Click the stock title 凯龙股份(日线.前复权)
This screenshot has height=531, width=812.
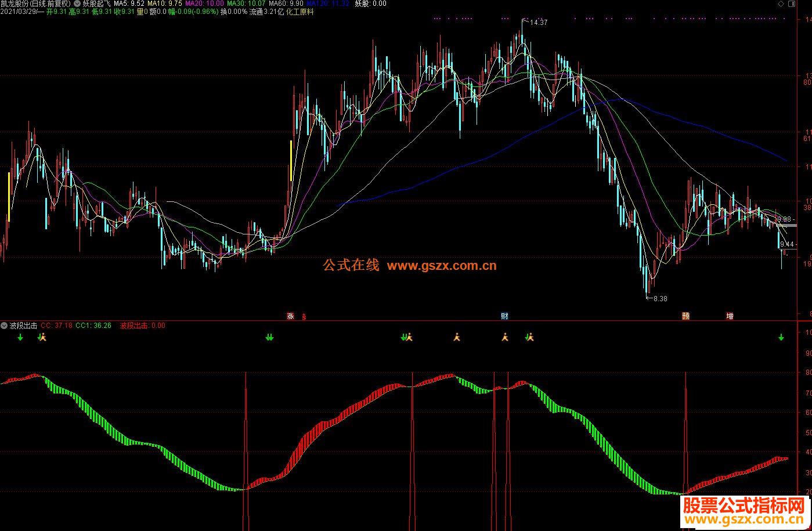pyautogui.click(x=35, y=3)
